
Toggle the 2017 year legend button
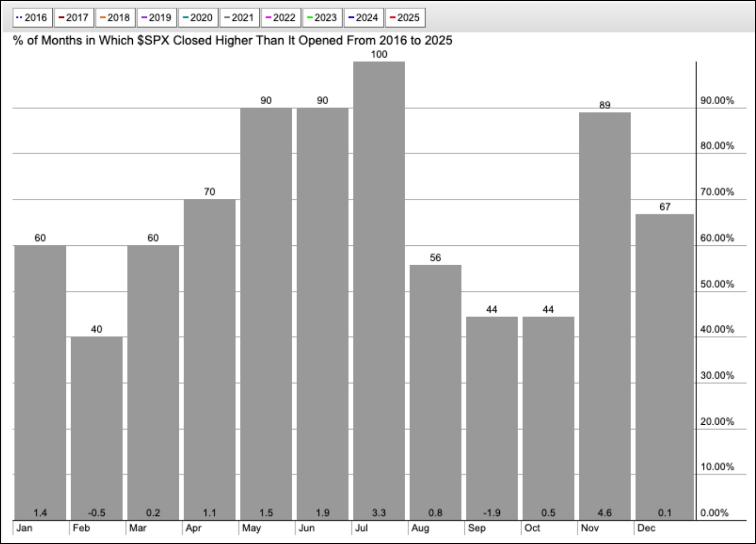74,18
